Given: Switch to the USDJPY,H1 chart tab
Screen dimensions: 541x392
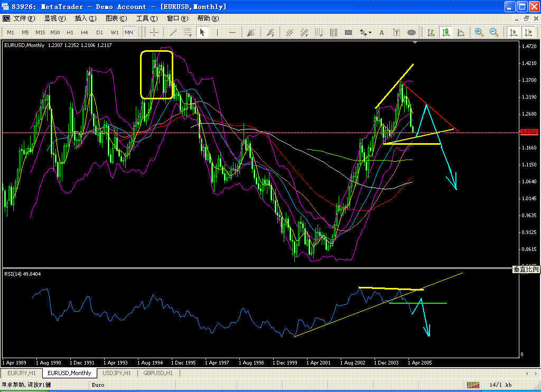Looking at the screenshot, I should (117, 373).
